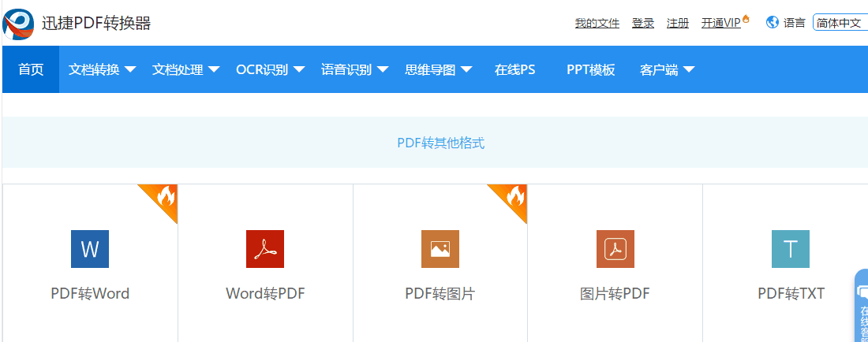Open the PPT模板 menu item

[591, 70]
